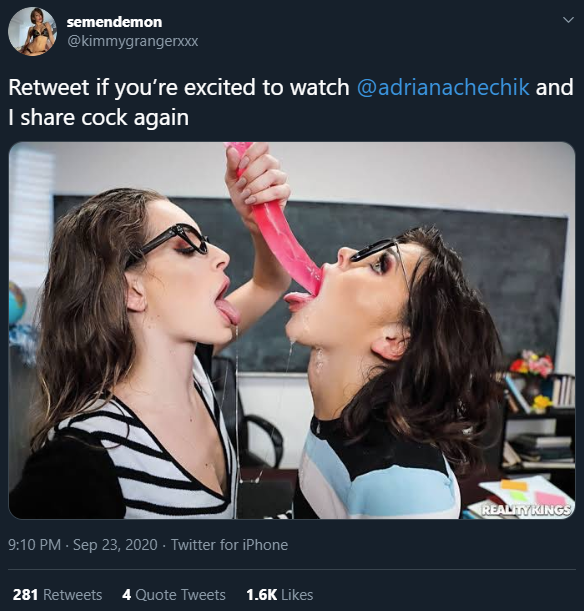This screenshot has width=584, height=611.
Task: Click the Sep 23, 2020 date
Action: (x=115, y=545)
